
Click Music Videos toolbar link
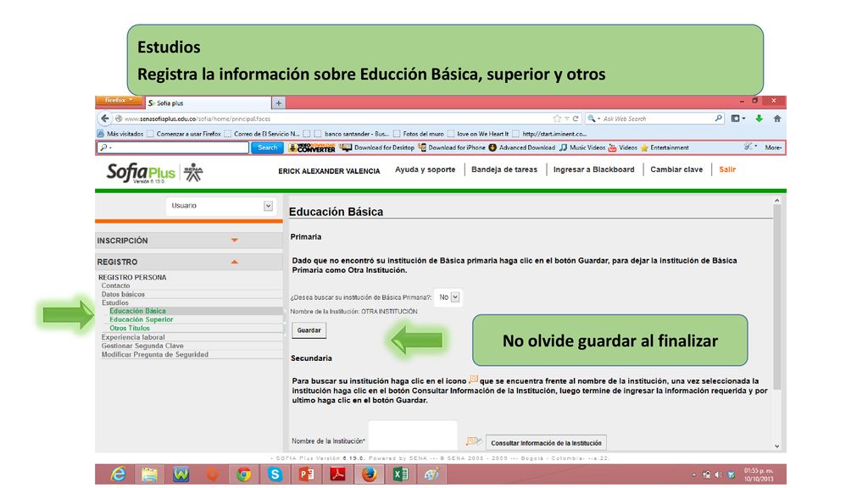click(582, 147)
